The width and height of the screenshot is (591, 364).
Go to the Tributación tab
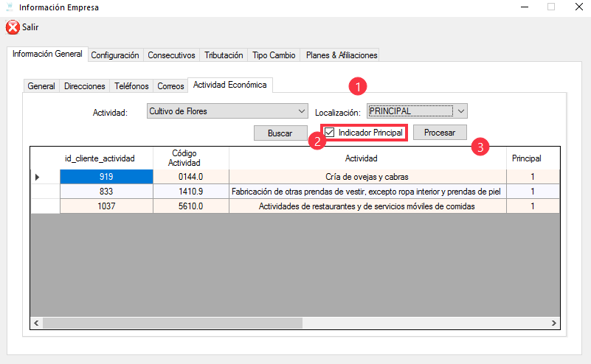point(224,55)
